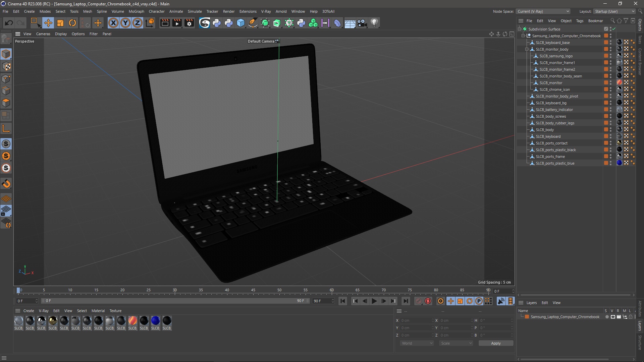644x362 pixels.
Task: Click the Floor grid object icon
Action: point(350,23)
